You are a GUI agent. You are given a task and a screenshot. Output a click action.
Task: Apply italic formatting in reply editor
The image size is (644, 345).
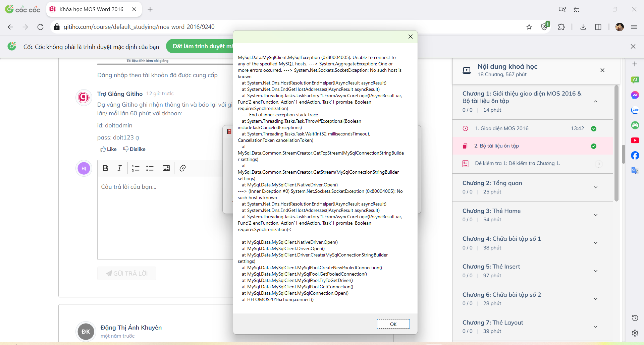[119, 168]
